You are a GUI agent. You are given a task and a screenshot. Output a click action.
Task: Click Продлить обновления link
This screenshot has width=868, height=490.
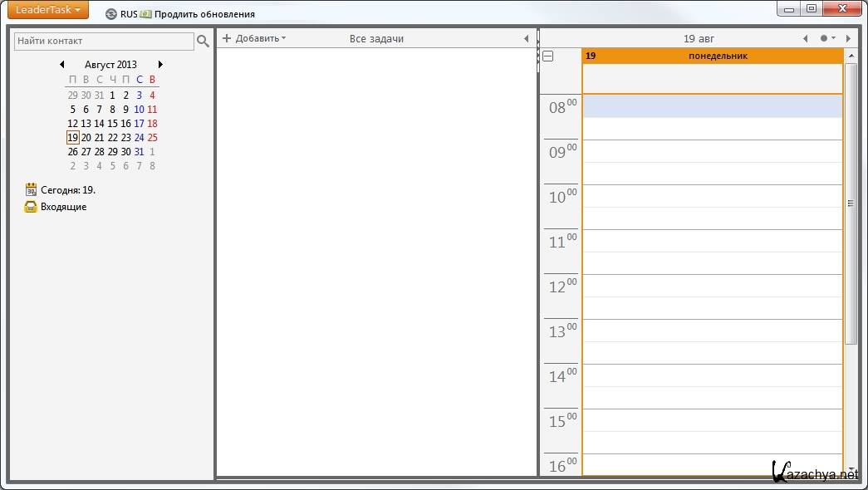tap(204, 14)
